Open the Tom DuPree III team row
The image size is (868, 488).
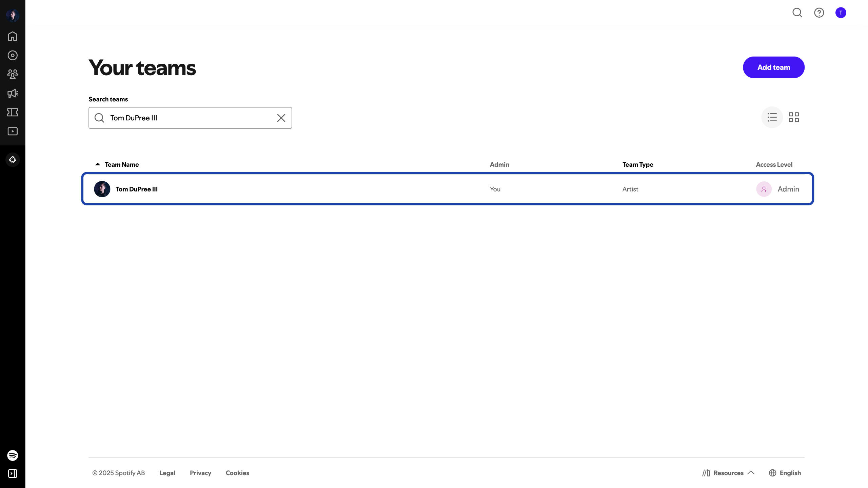pos(136,189)
